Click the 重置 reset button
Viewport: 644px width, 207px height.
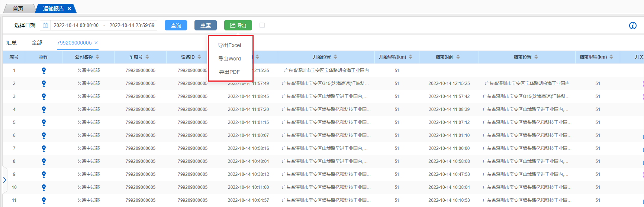click(206, 25)
